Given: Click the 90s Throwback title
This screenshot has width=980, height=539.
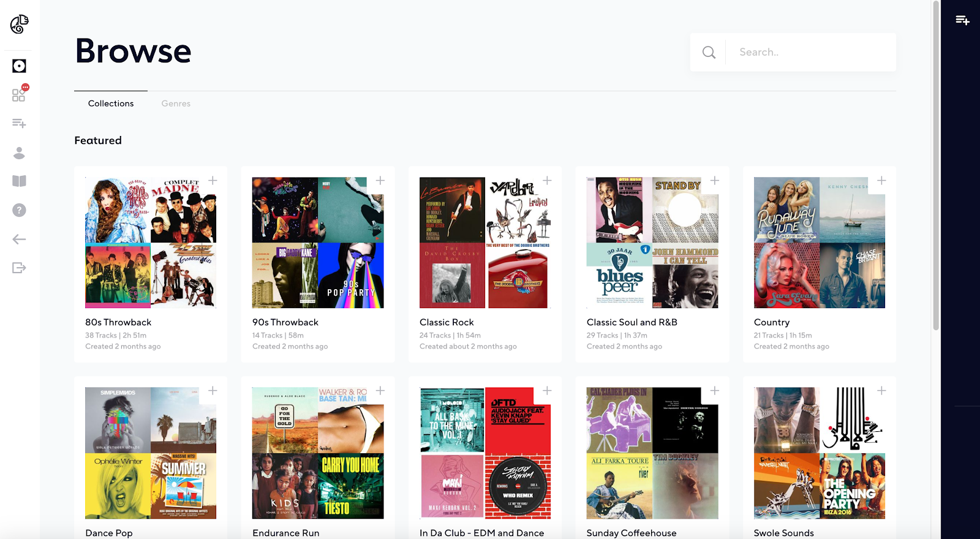Looking at the screenshot, I should [285, 322].
